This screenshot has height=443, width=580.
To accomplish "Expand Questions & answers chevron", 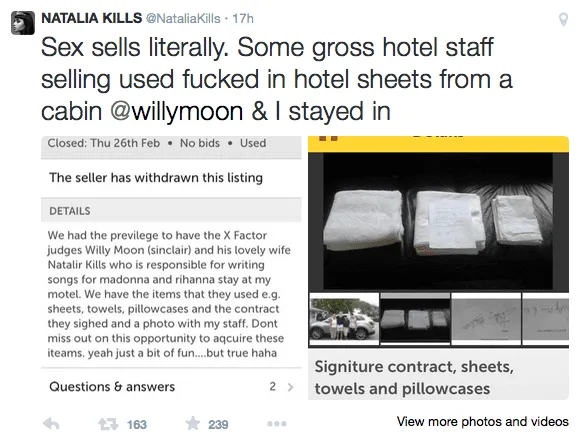I will [291, 387].
